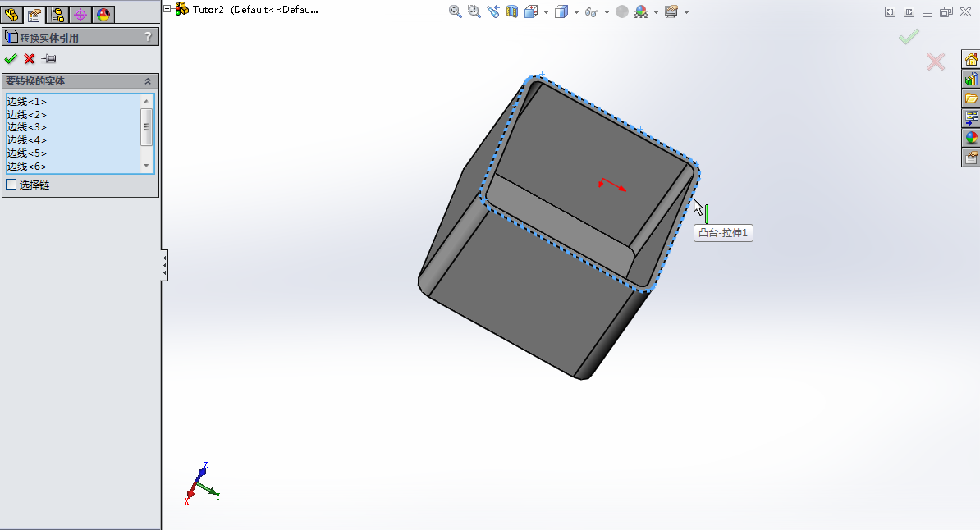Open the Apply Scene dropdown arrow

click(657, 11)
